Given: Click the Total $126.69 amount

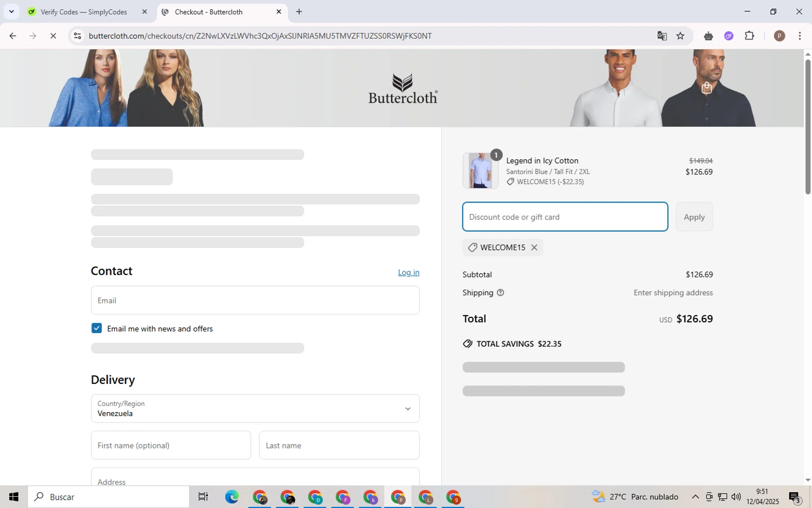Looking at the screenshot, I should [695, 319].
